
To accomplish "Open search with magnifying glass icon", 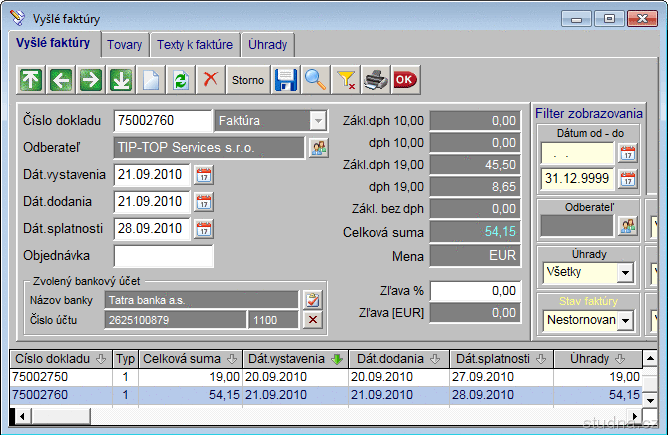I will 316,79.
